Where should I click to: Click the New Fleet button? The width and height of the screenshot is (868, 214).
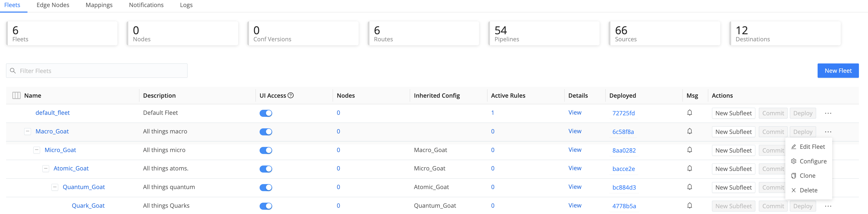click(x=838, y=71)
